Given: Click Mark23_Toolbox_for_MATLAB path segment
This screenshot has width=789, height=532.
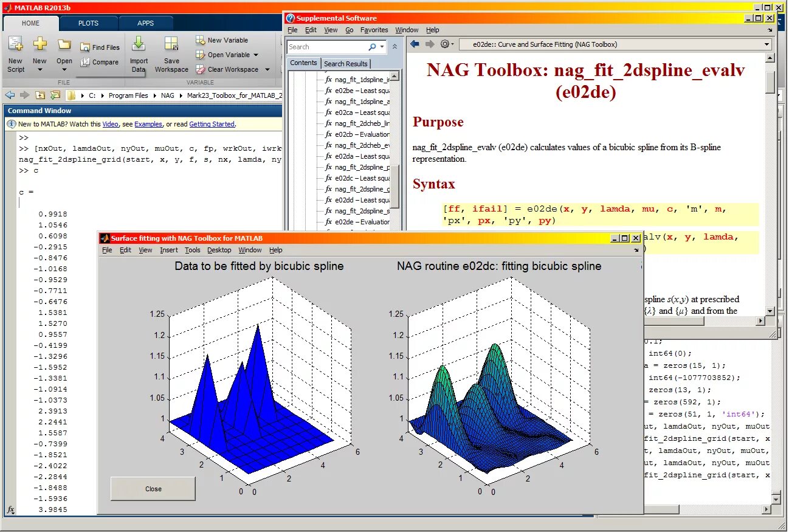Looking at the screenshot, I should pyautogui.click(x=234, y=95).
